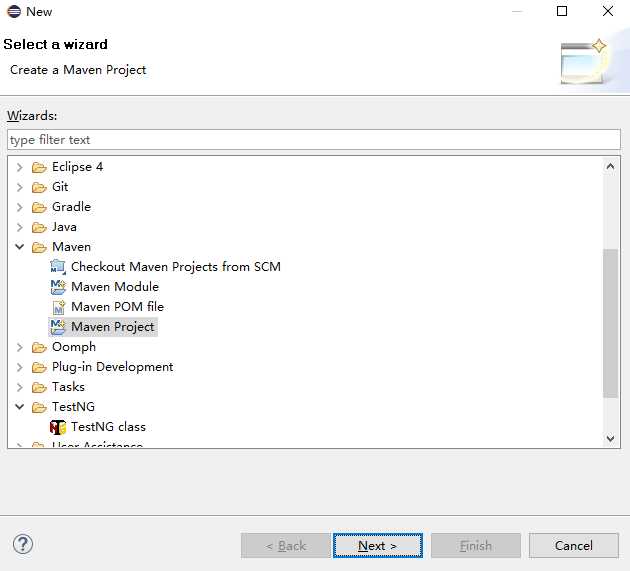Viewport: 630px width, 571px height.
Task: Collapse the TestNG category
Action: [x=19, y=407]
